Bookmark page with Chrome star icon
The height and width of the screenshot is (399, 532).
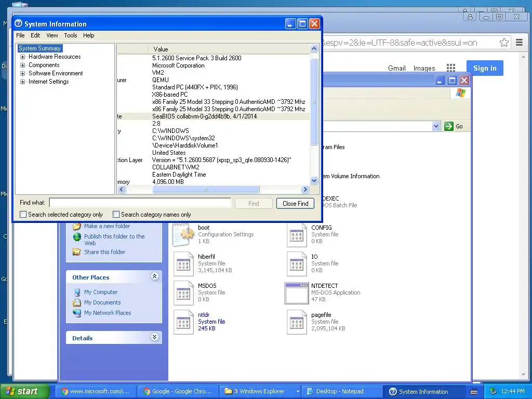tap(504, 43)
